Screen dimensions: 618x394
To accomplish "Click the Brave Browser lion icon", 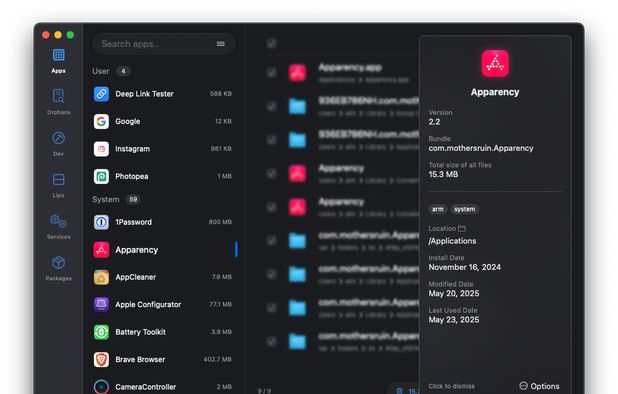I will click(x=101, y=359).
